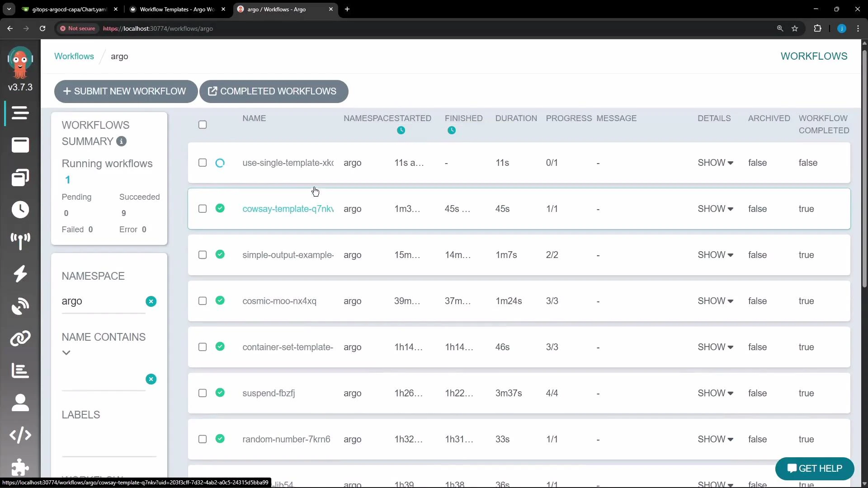Open the Plugins puzzle icon in sidebar
This screenshot has width=868, height=488.
[20, 468]
